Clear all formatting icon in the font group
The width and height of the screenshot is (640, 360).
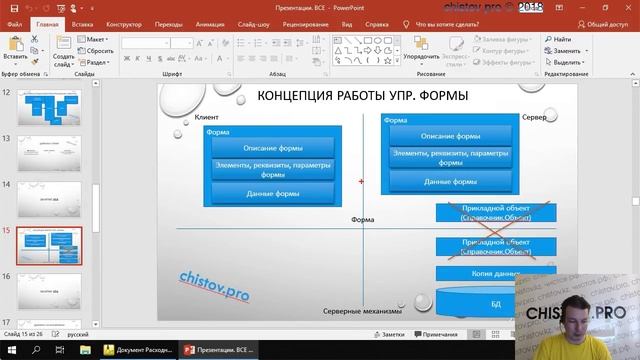225,43
